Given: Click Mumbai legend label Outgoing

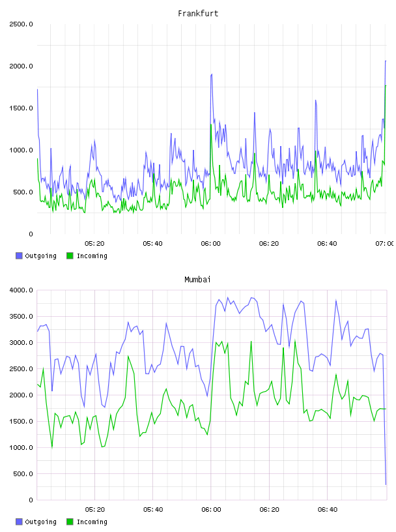Looking at the screenshot, I should tap(40, 522).
